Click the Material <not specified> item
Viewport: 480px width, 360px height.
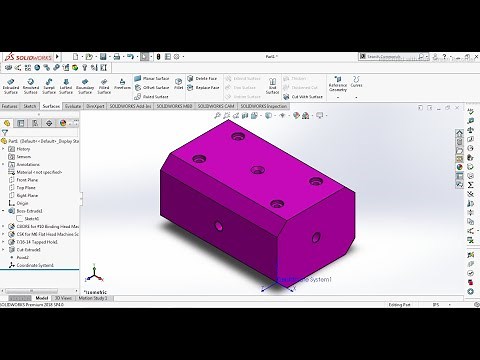pyautogui.click(x=35, y=172)
